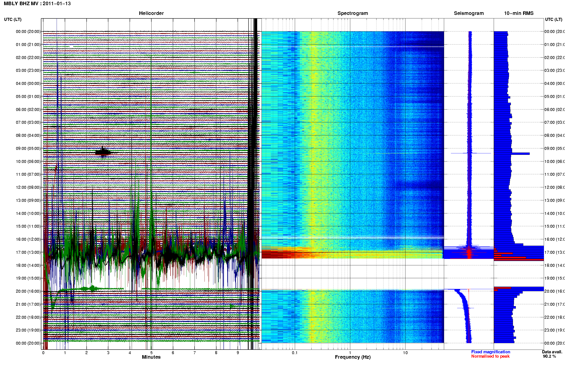Click the 5 tick label on the Minutes axis
Viewport: 588px width, 368px height.
tap(151, 353)
